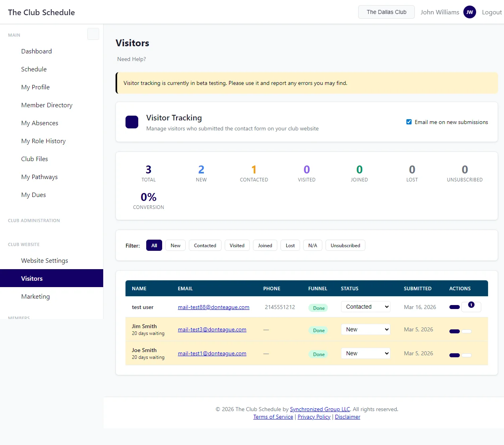504x445 pixels.
Task: Click dark action button in Joe Smith row
Action: click(454, 355)
